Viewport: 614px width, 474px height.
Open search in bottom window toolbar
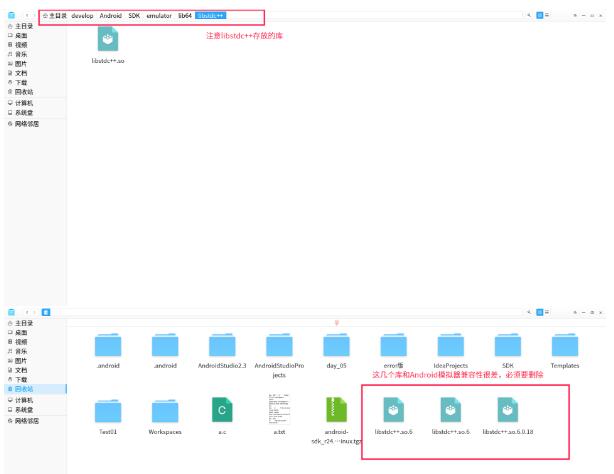click(529, 312)
